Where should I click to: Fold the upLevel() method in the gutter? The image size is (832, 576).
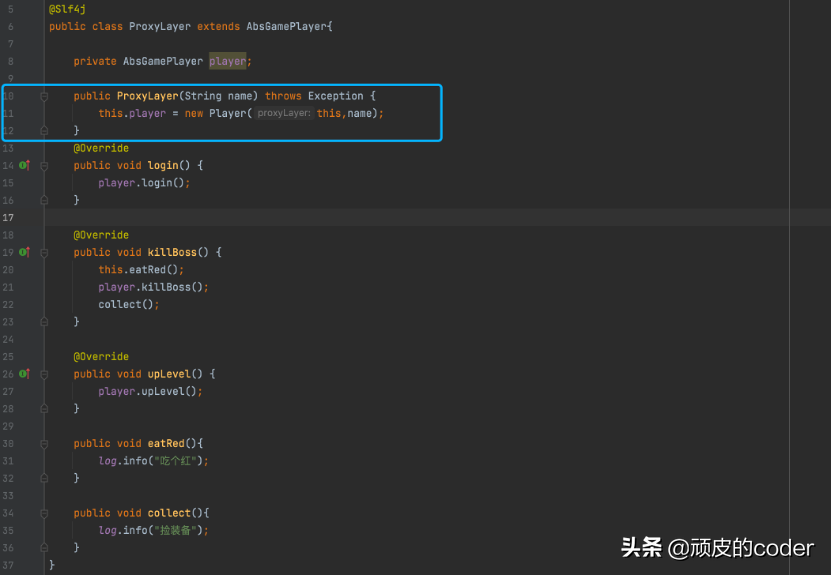coord(44,374)
